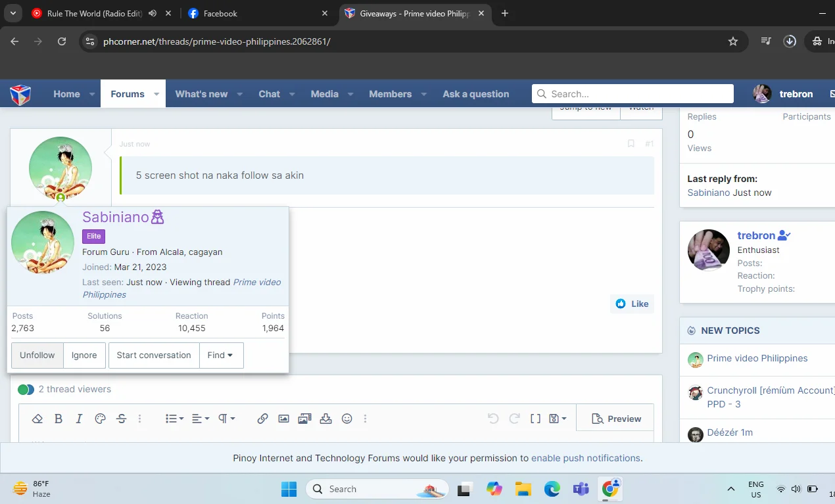Screen dimensions: 835x504
Task: Open What's new menu
Action: [x=201, y=94]
